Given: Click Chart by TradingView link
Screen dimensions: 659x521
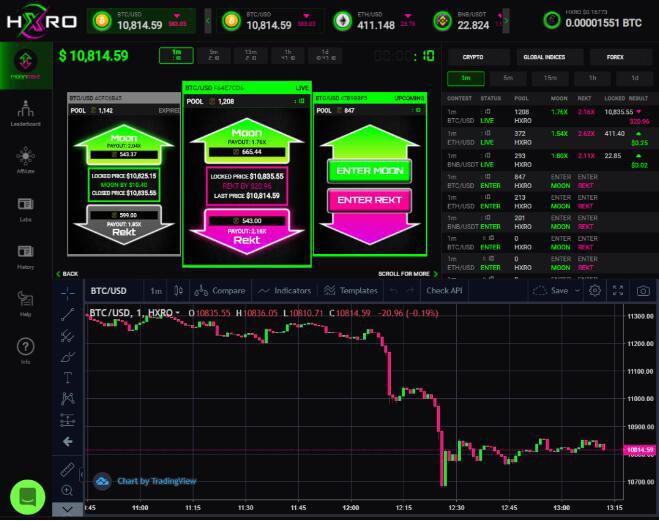Looking at the screenshot, I should coord(156,481).
